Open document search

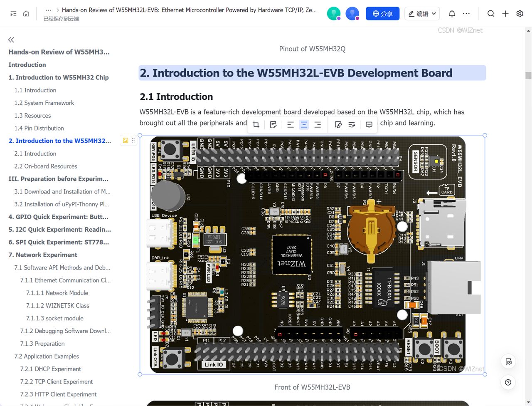pyautogui.click(x=491, y=14)
